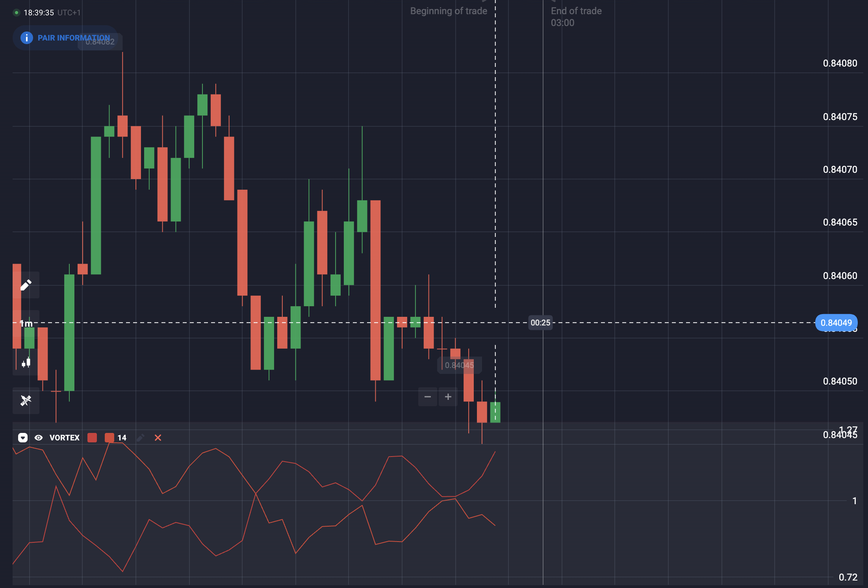Open the indicators tools (ruler and compass) icon

pyautogui.click(x=26, y=401)
